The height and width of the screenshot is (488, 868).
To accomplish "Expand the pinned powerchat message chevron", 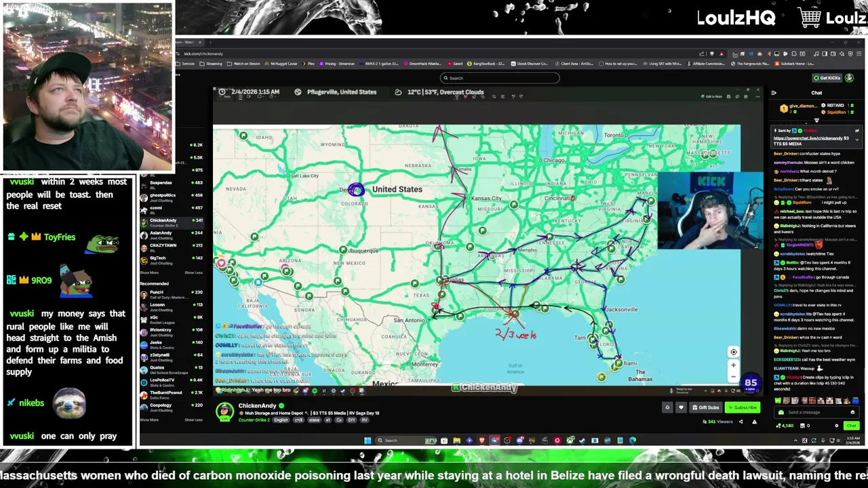I will [x=857, y=139].
